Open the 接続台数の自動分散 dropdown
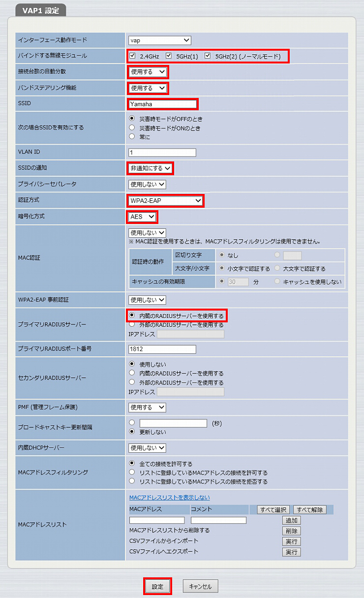Image resolution: width=364 pixels, height=598 pixels. (148, 72)
